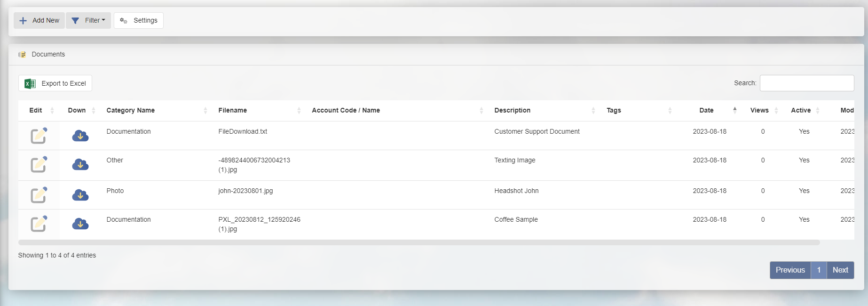Go to Next page

point(840,270)
